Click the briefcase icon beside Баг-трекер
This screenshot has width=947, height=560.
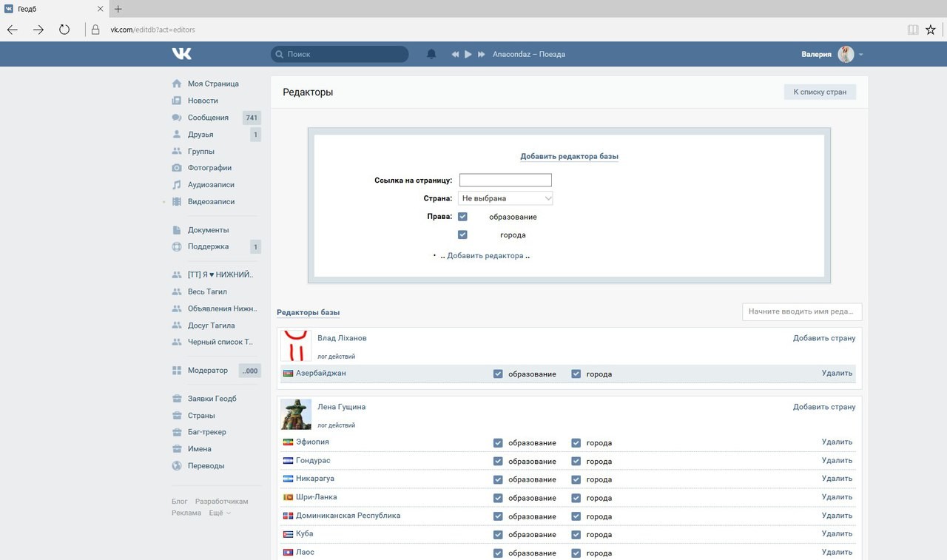pyautogui.click(x=176, y=432)
